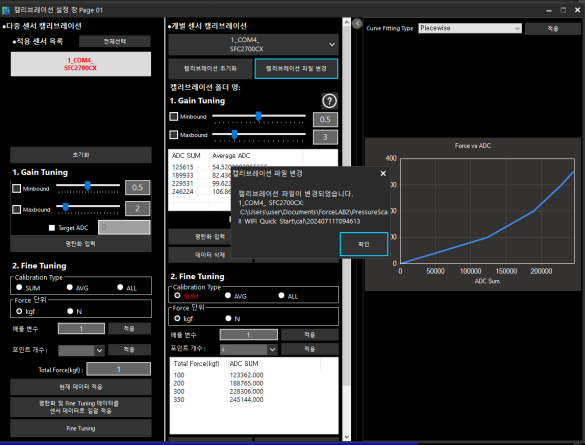Enable Minbound checkbox in multi-sensor Gain Tuning
The height and width of the screenshot is (445, 585).
[x=16, y=188]
